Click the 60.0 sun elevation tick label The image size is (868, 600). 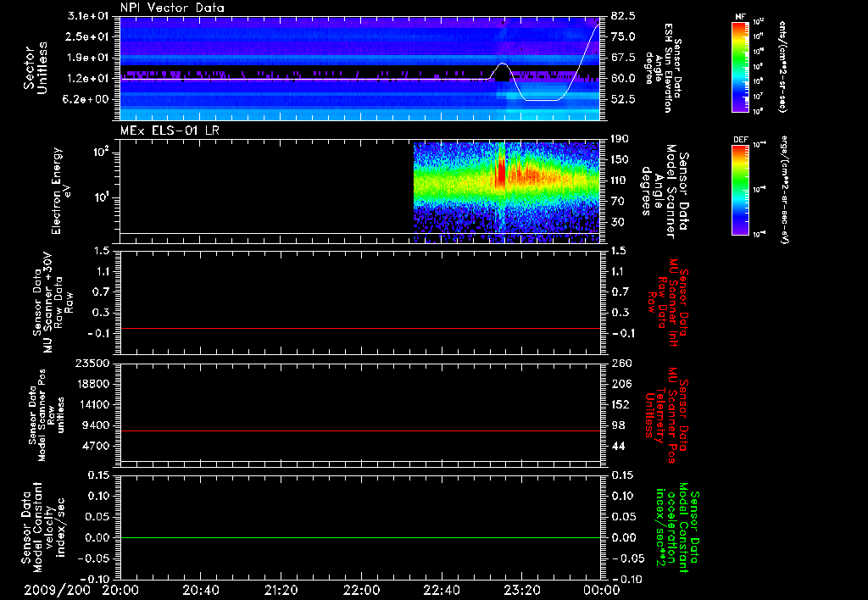coord(623,79)
